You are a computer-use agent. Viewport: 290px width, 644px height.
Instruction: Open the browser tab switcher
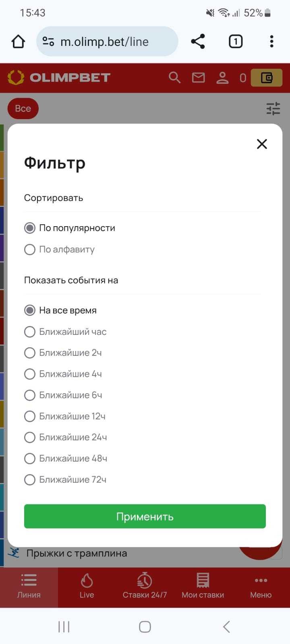[236, 41]
